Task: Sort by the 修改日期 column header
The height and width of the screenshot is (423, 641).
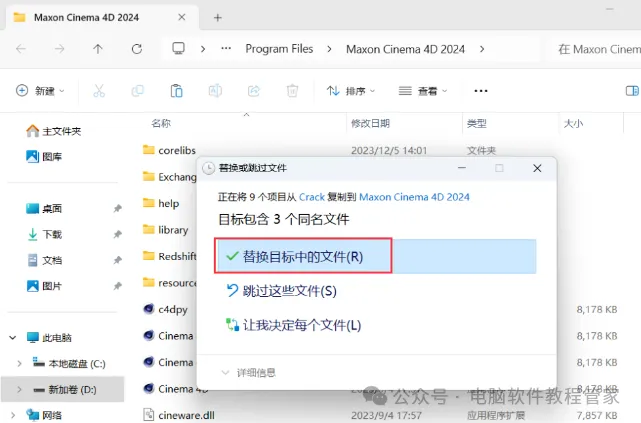Action: (370, 123)
